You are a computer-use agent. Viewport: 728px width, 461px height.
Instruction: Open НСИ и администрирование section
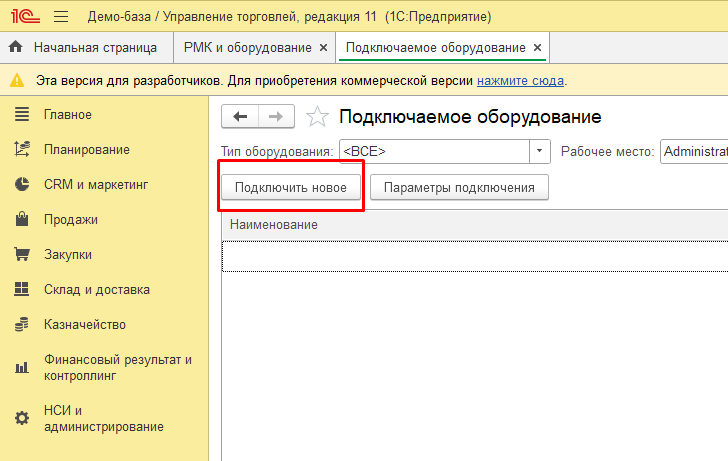[x=103, y=418]
